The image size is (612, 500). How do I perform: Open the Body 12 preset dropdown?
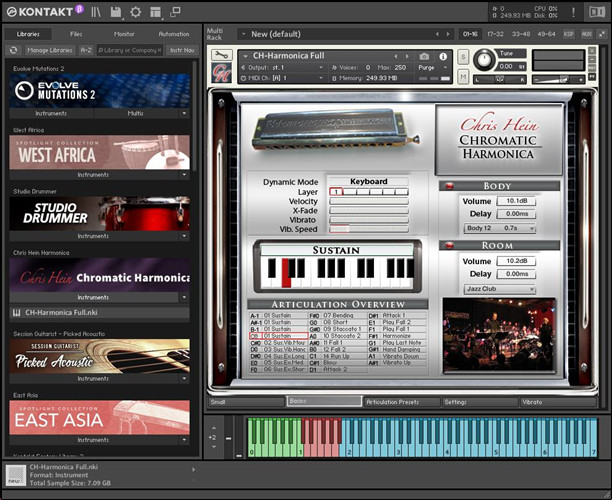[x=499, y=229]
